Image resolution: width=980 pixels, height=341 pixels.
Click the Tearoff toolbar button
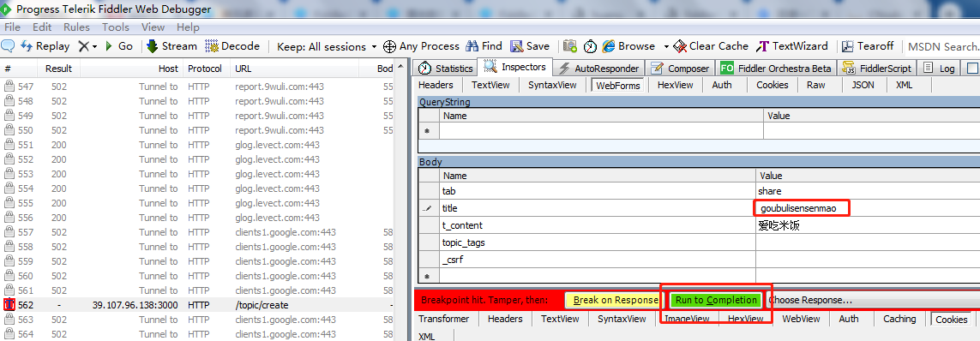pyautogui.click(x=868, y=46)
